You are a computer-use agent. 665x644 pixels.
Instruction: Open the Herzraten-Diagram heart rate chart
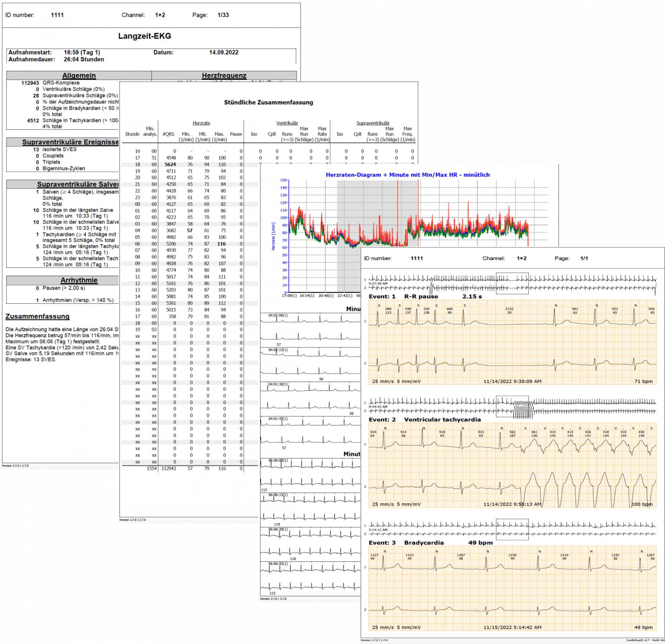408,175
